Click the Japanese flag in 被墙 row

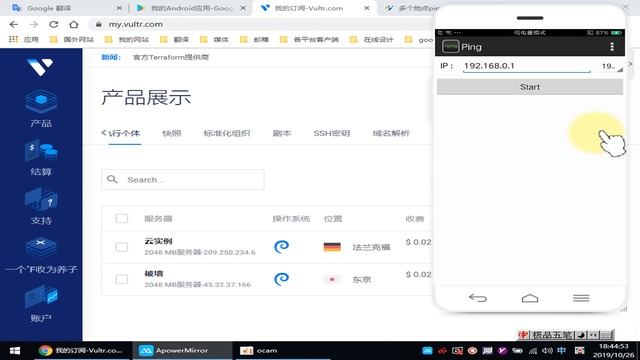click(x=332, y=280)
